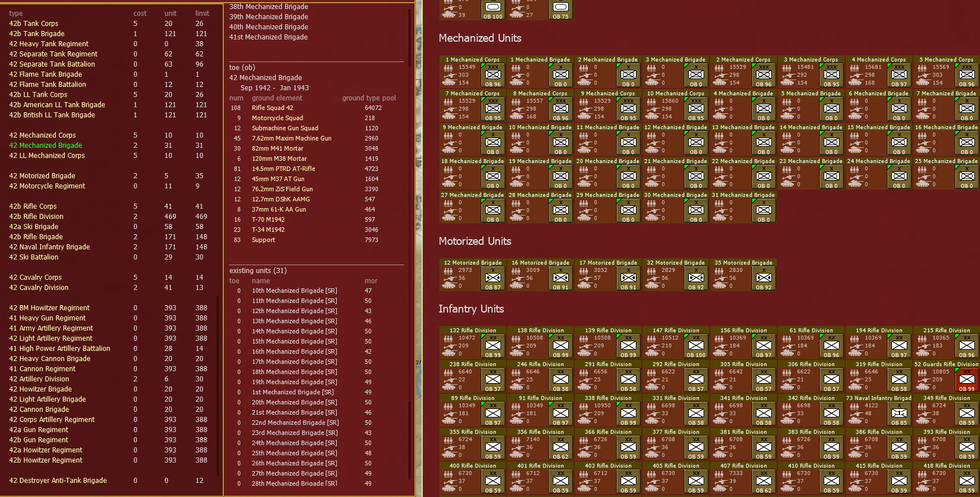Click the 338 Rifle Division infantry symbol
Screen dimensions: 980x497
[x=629, y=414]
